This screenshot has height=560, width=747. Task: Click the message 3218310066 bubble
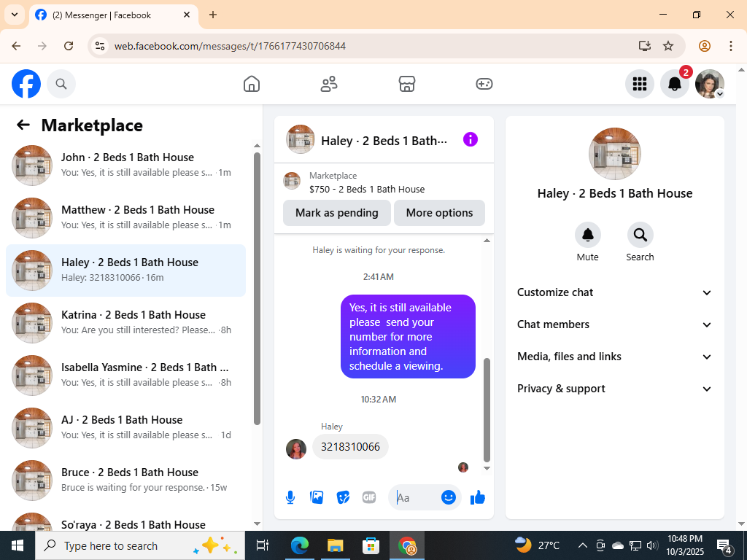pos(350,447)
